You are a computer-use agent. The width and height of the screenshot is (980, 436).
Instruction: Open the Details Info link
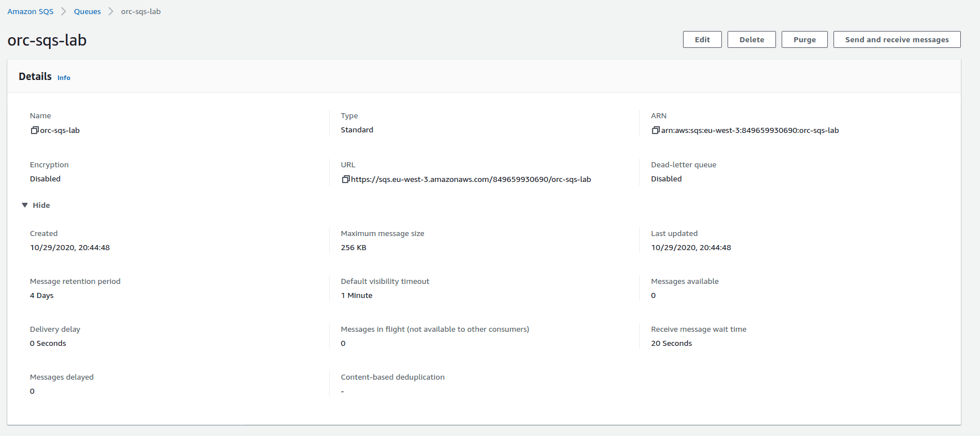pyautogui.click(x=64, y=78)
